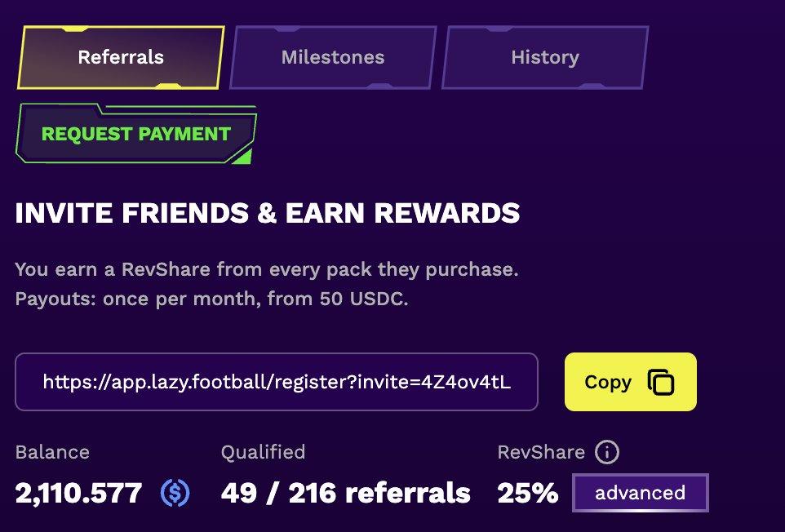Click the 49 / 216 referrals count
This screenshot has height=532, width=785.
346,493
